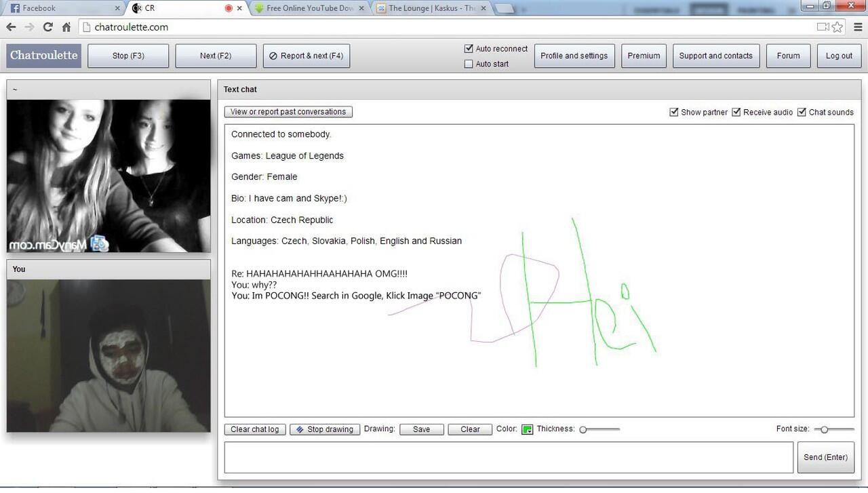Click the chat message input box

[x=509, y=457]
